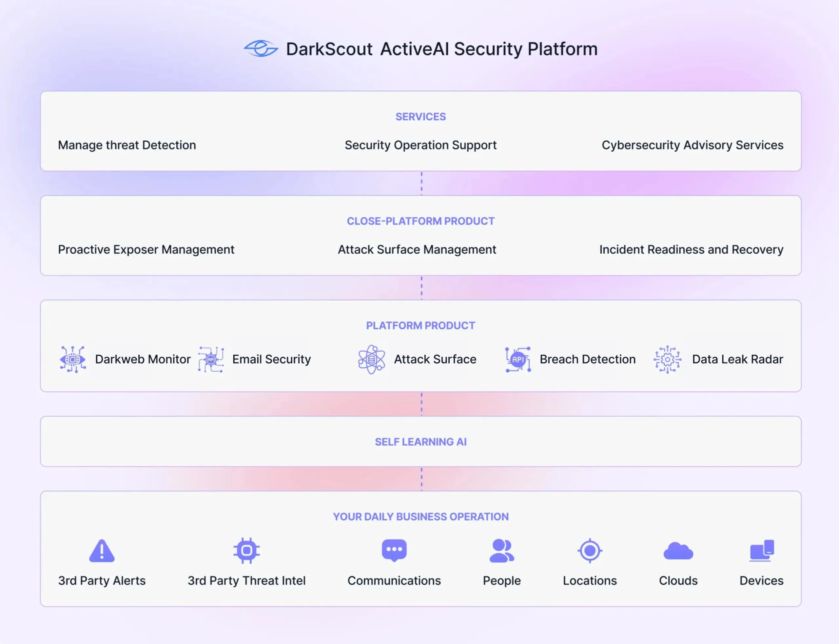The image size is (839, 644).
Task: Select the People icon
Action: [x=501, y=551]
